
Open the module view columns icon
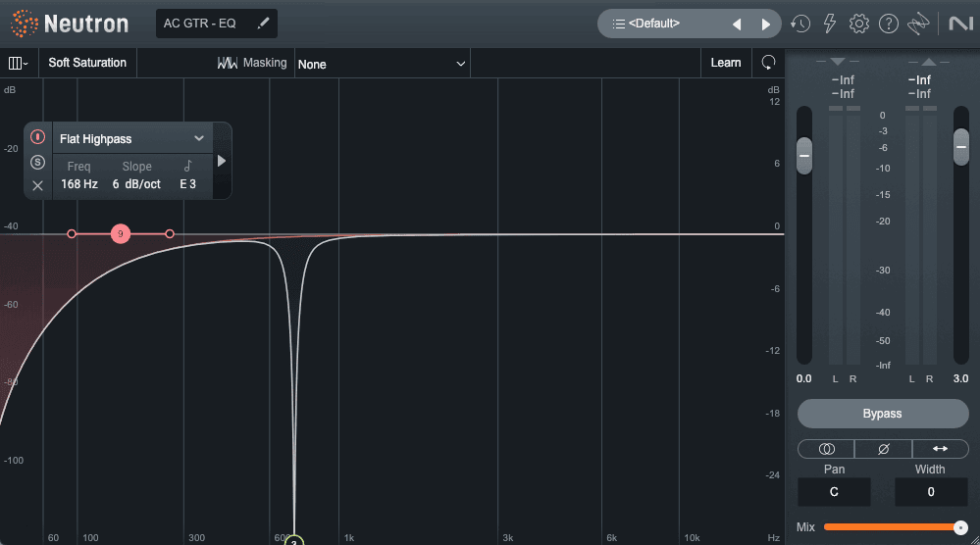tap(18, 63)
